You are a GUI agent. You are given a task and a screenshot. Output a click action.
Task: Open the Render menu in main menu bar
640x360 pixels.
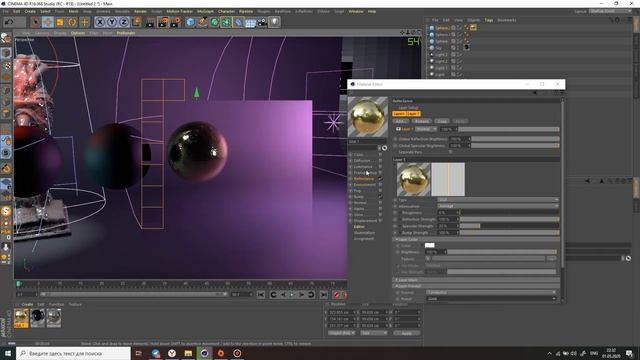tap(140, 11)
